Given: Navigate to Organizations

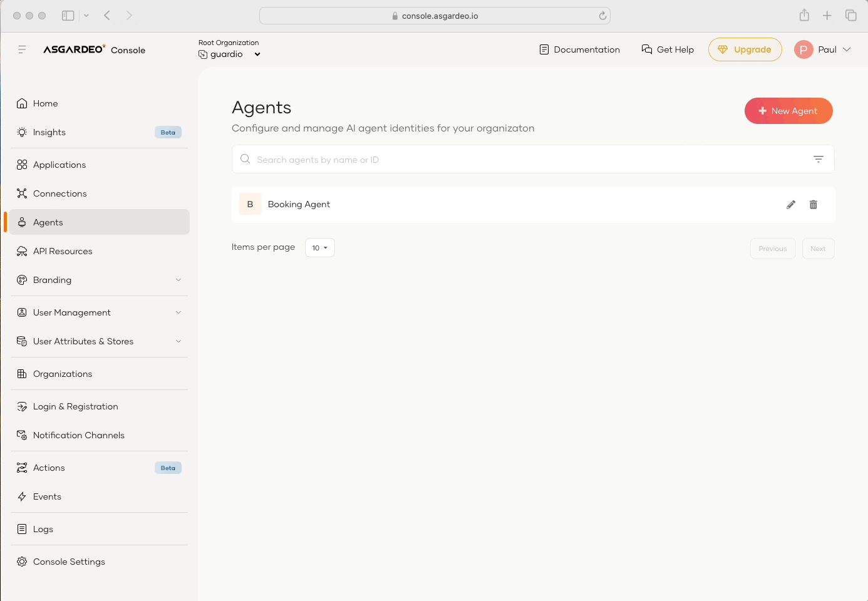Looking at the screenshot, I should point(63,373).
